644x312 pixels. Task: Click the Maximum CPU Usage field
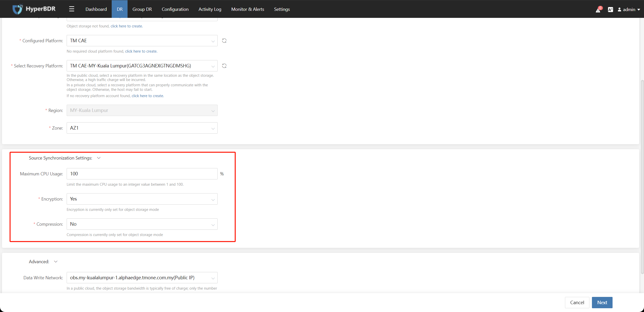click(142, 174)
